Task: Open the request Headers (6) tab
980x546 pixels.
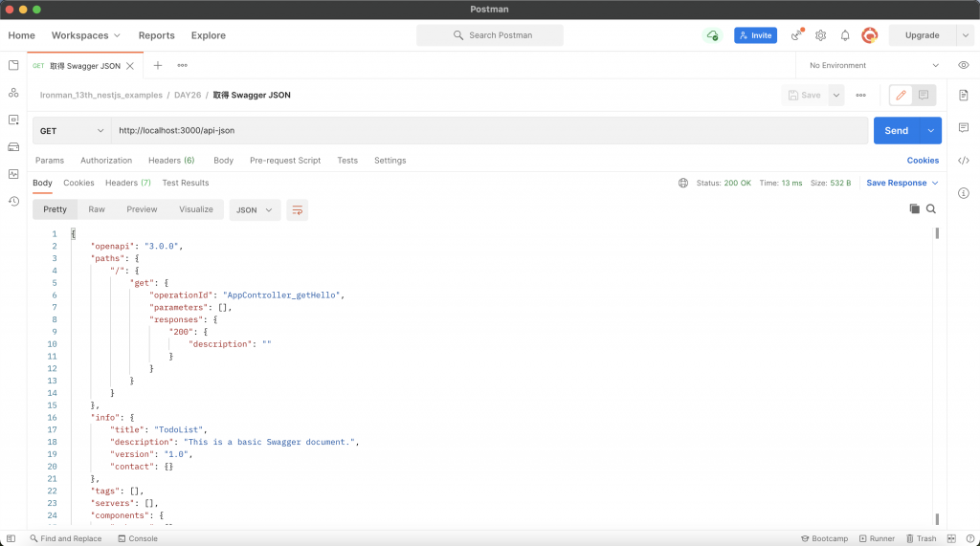Action: click(171, 161)
